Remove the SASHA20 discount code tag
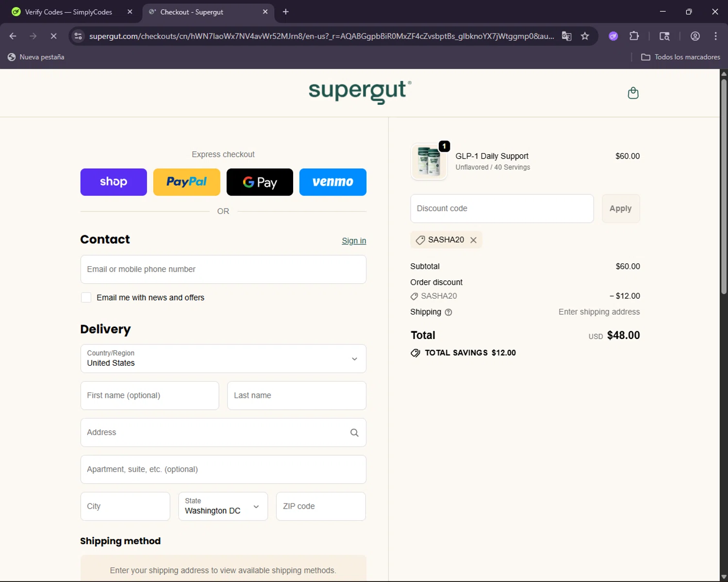Image resolution: width=728 pixels, height=582 pixels. [473, 240]
